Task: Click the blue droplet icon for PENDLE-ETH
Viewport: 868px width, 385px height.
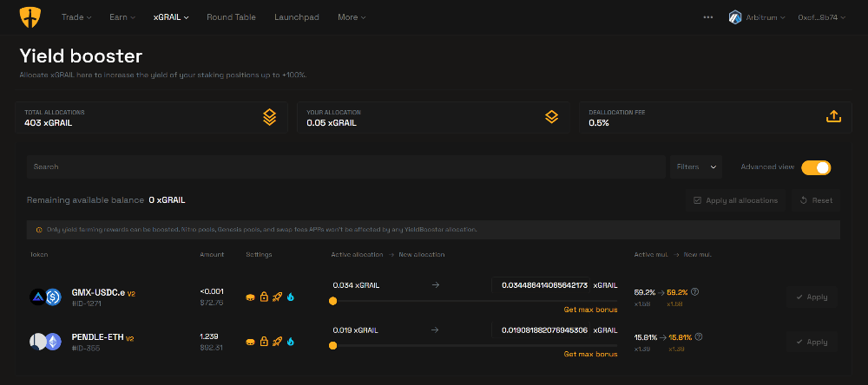Action: tap(291, 342)
